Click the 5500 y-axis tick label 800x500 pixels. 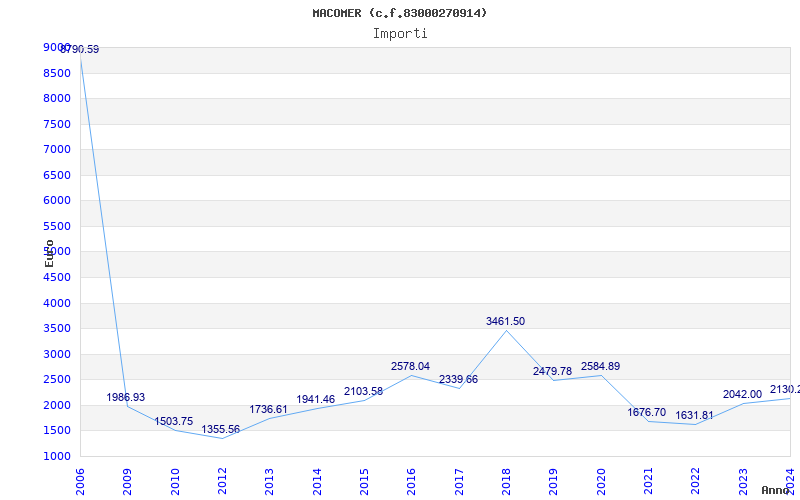coord(57,226)
